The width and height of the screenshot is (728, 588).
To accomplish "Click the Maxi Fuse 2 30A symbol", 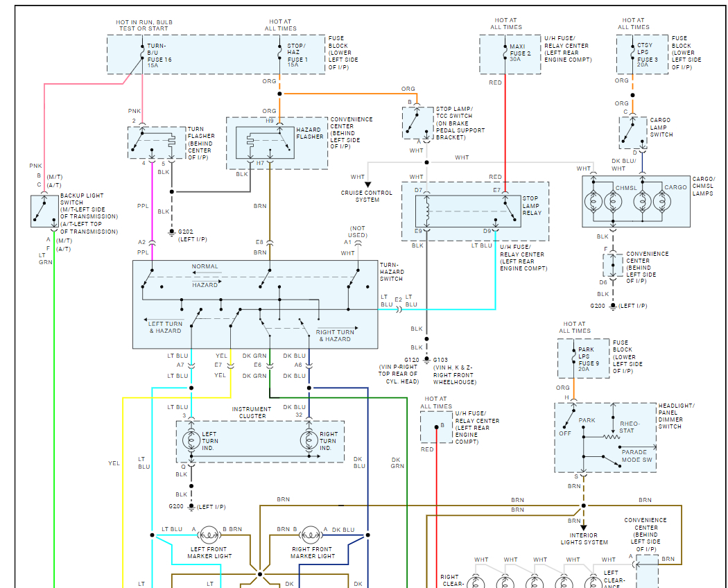I will [x=505, y=53].
